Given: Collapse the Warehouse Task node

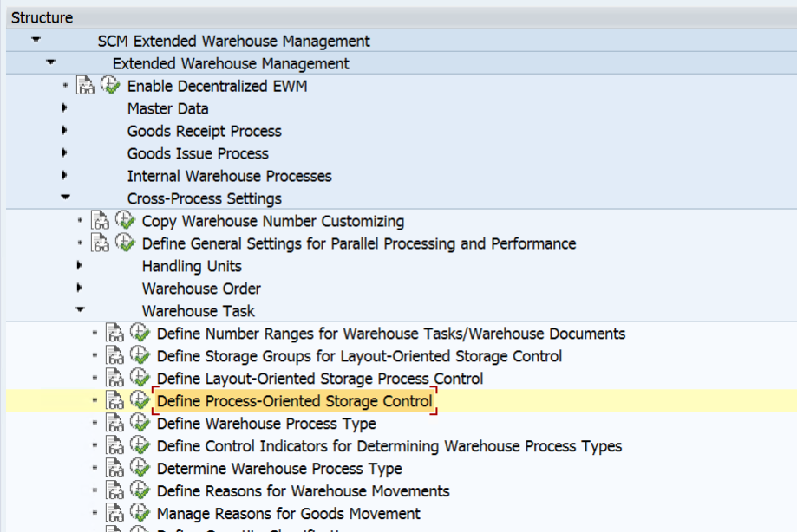Looking at the screenshot, I should [80, 311].
